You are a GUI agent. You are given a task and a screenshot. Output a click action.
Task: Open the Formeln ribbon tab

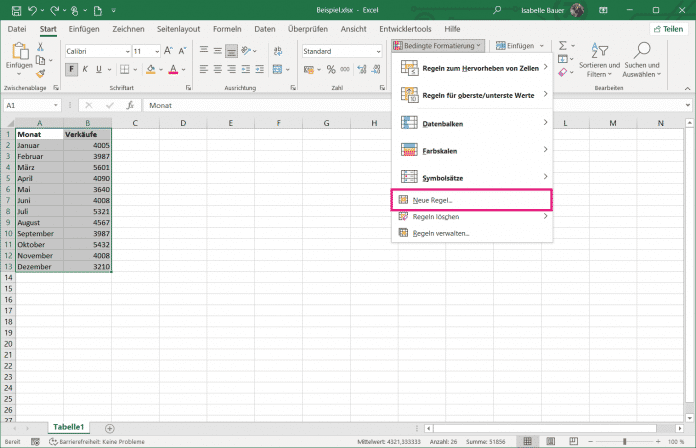[x=227, y=29]
